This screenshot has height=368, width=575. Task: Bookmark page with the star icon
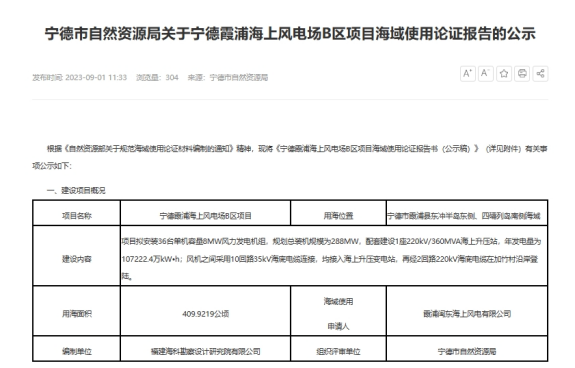tap(504, 74)
